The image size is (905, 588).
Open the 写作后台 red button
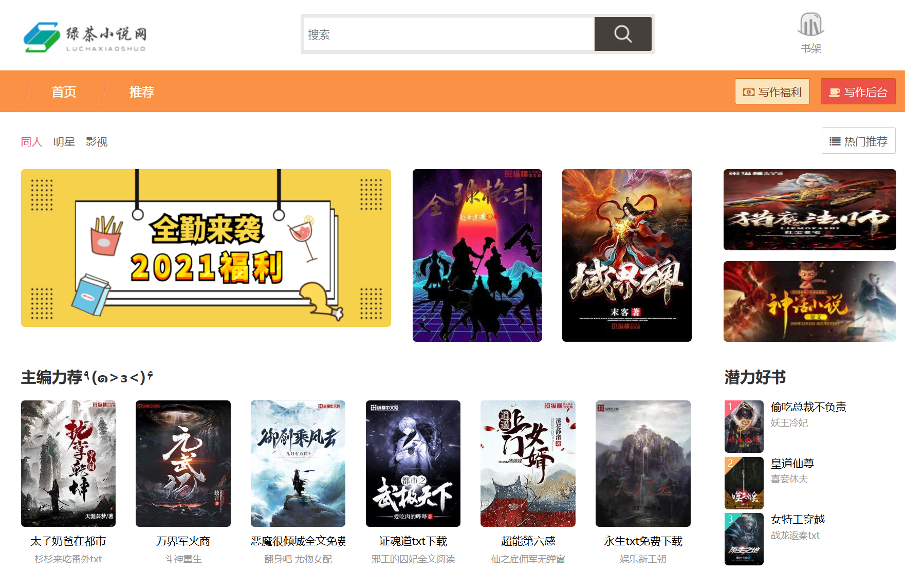pyautogui.click(x=858, y=91)
